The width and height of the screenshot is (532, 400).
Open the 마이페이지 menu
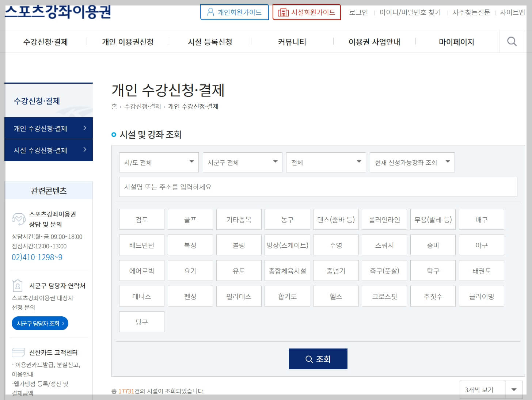click(456, 42)
